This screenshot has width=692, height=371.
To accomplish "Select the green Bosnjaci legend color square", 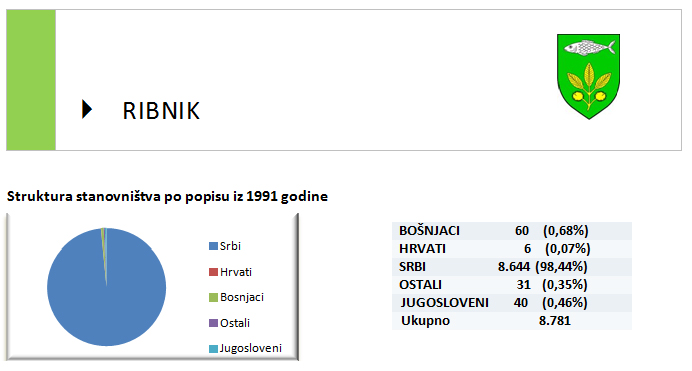I will 213,297.
